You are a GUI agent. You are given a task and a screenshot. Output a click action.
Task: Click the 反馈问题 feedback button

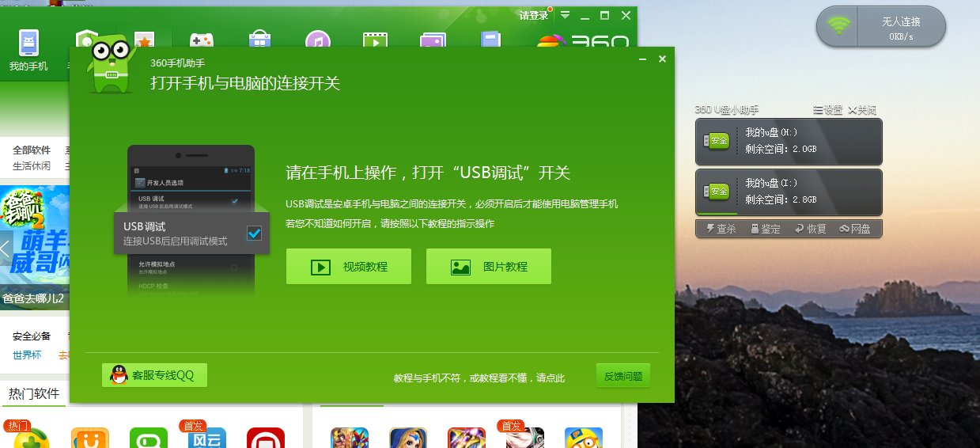tap(623, 376)
